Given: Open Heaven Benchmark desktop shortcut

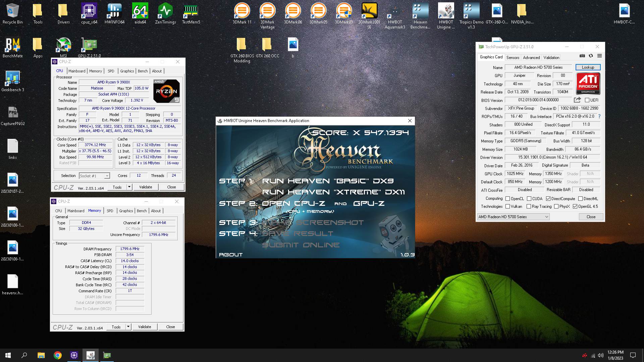Looking at the screenshot, I should pos(420,16).
